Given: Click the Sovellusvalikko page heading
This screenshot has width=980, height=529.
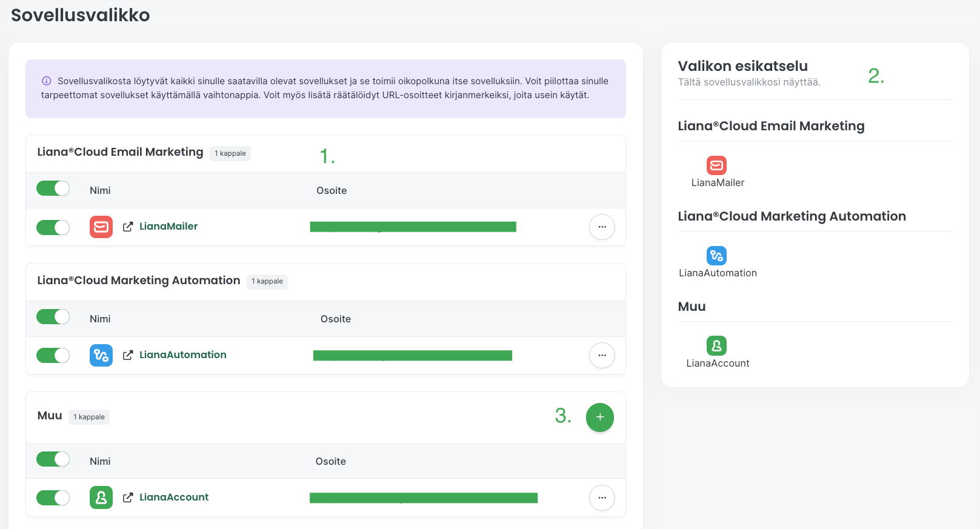Looking at the screenshot, I should 81,15.
